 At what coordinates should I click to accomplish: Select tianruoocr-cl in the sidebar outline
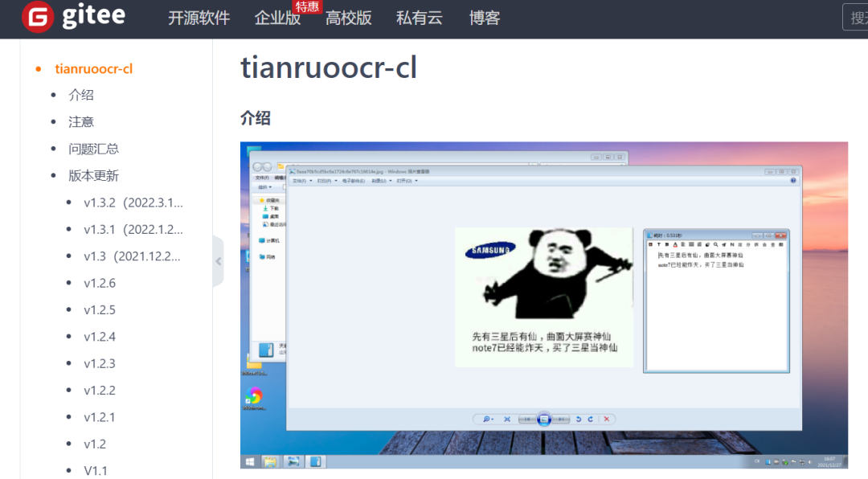pyautogui.click(x=93, y=68)
